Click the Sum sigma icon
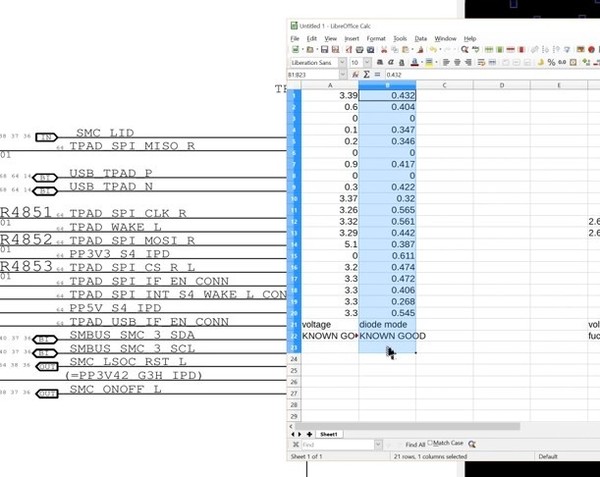 (367, 74)
